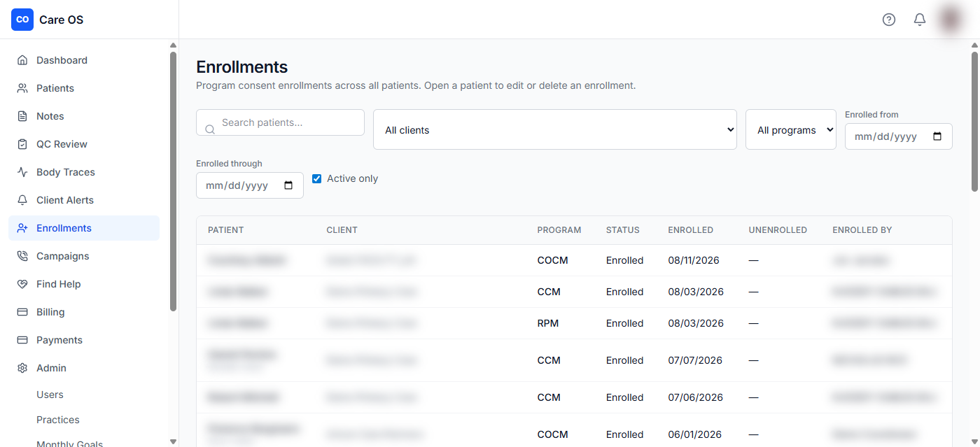Click the Enrollments page heading
Viewport: 980px width, 447px height.
coord(241,67)
